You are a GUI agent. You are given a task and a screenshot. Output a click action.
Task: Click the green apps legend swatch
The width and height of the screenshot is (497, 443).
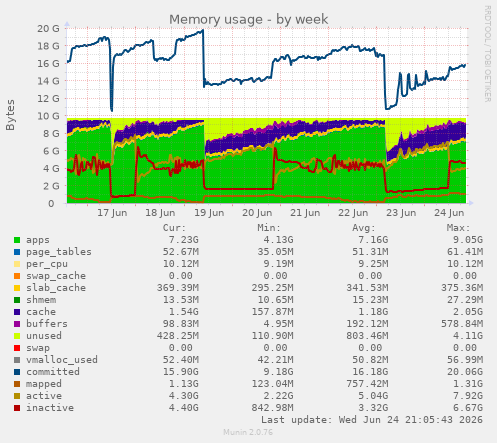click(17, 240)
